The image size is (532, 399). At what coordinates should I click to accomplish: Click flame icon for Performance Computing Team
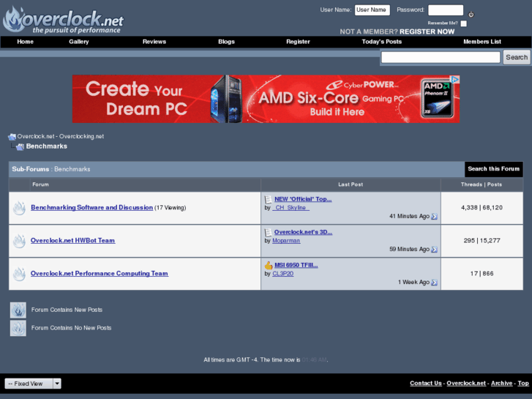coord(19,274)
